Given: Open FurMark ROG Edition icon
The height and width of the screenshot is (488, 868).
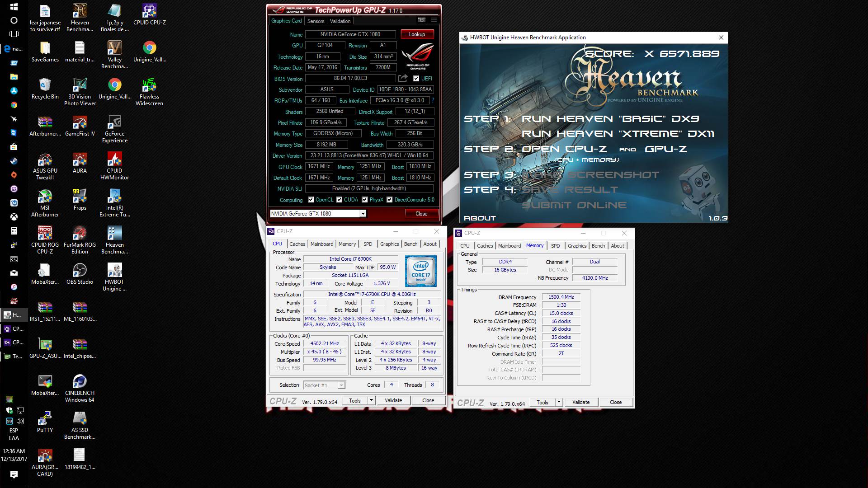Looking at the screenshot, I should point(80,240).
